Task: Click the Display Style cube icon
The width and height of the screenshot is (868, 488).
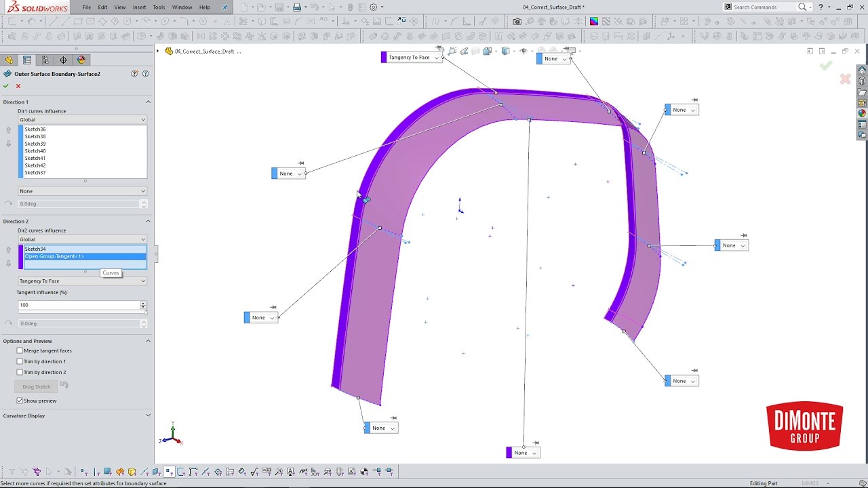Action: tap(505, 51)
